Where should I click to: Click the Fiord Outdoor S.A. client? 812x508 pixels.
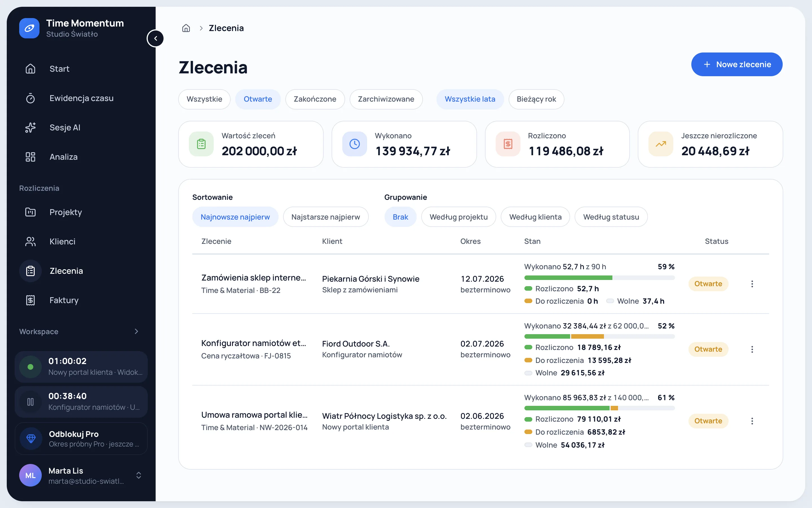pos(356,344)
